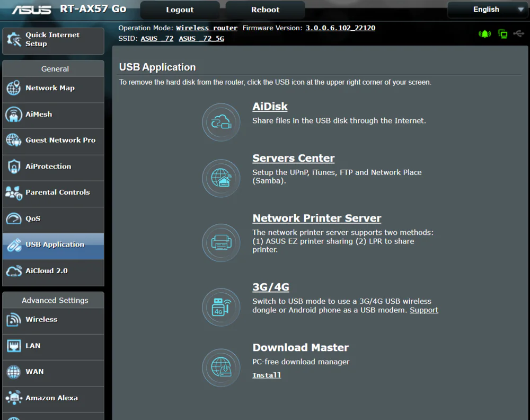
Task: Click the Network Map globe icon
Action: pyautogui.click(x=14, y=88)
